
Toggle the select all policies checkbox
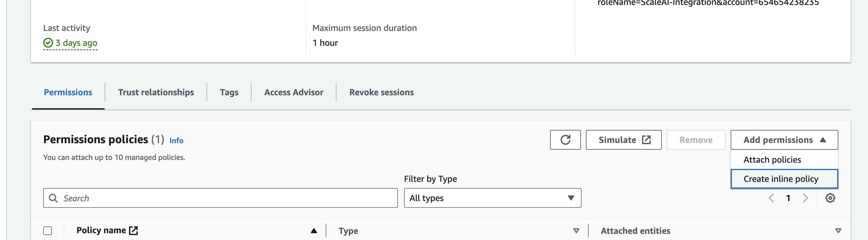(x=48, y=231)
